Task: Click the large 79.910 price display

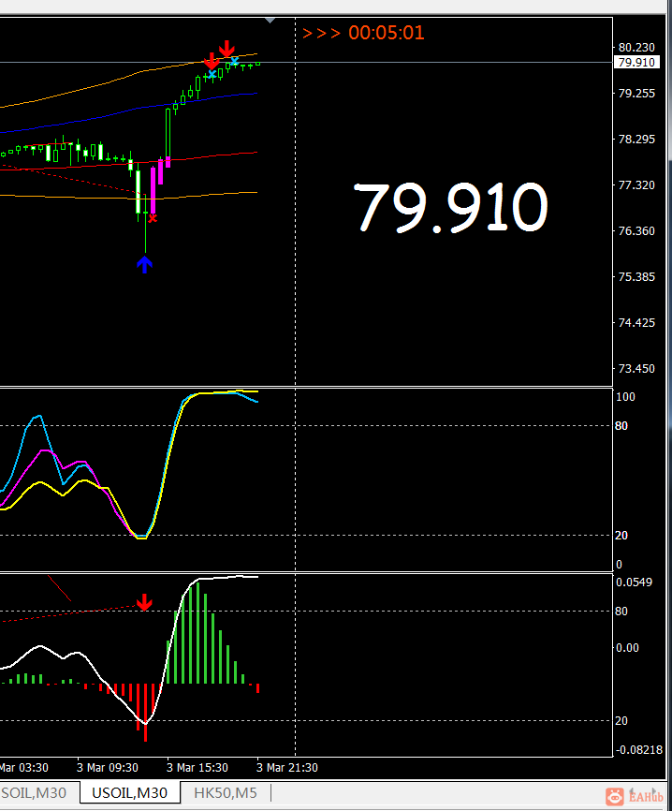Action: pyautogui.click(x=450, y=207)
